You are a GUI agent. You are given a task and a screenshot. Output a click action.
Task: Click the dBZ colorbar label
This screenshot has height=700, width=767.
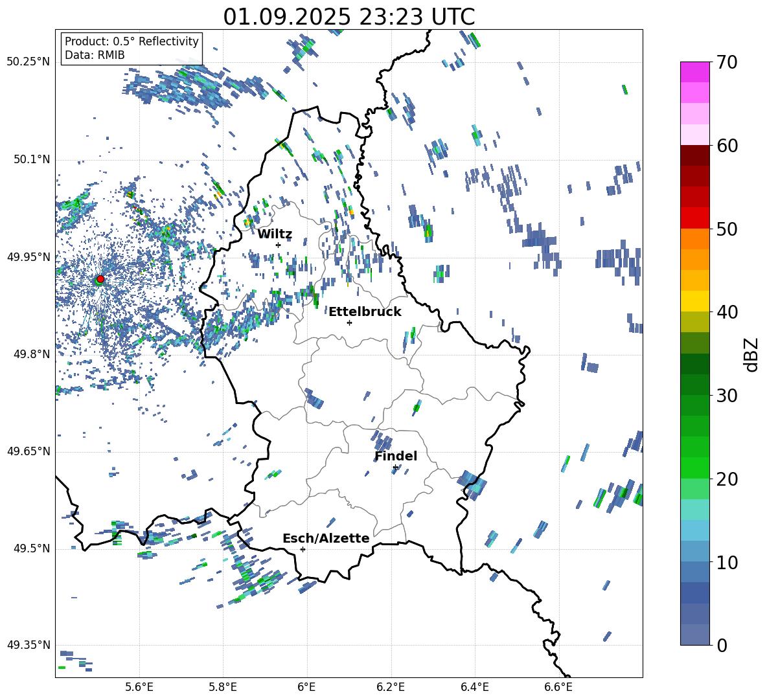click(x=752, y=354)
